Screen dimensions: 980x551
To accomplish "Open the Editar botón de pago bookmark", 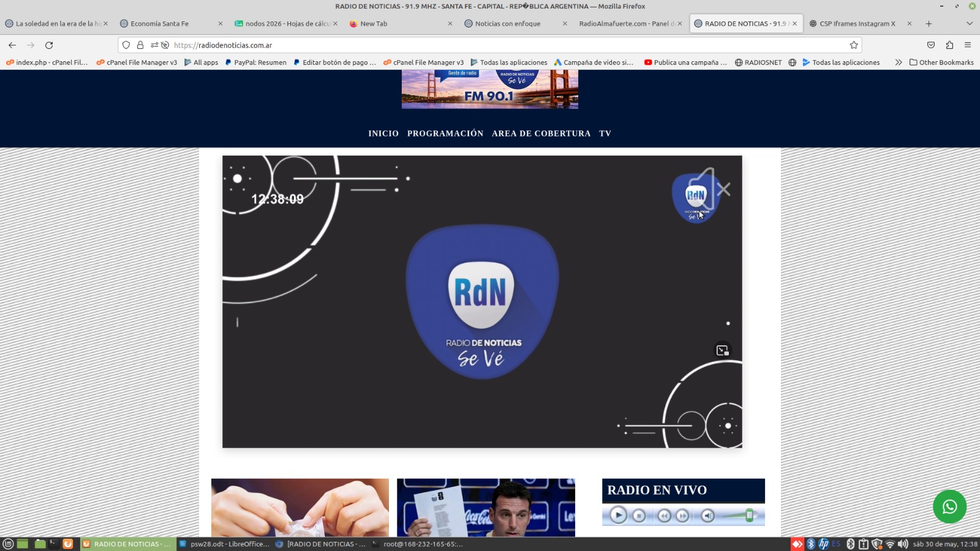I will pos(334,62).
